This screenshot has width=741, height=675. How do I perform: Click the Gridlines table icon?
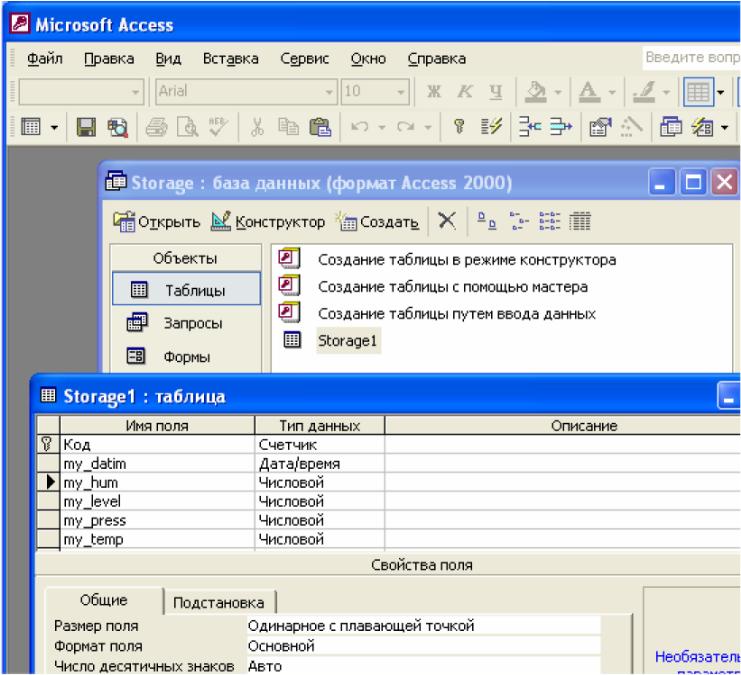click(698, 92)
